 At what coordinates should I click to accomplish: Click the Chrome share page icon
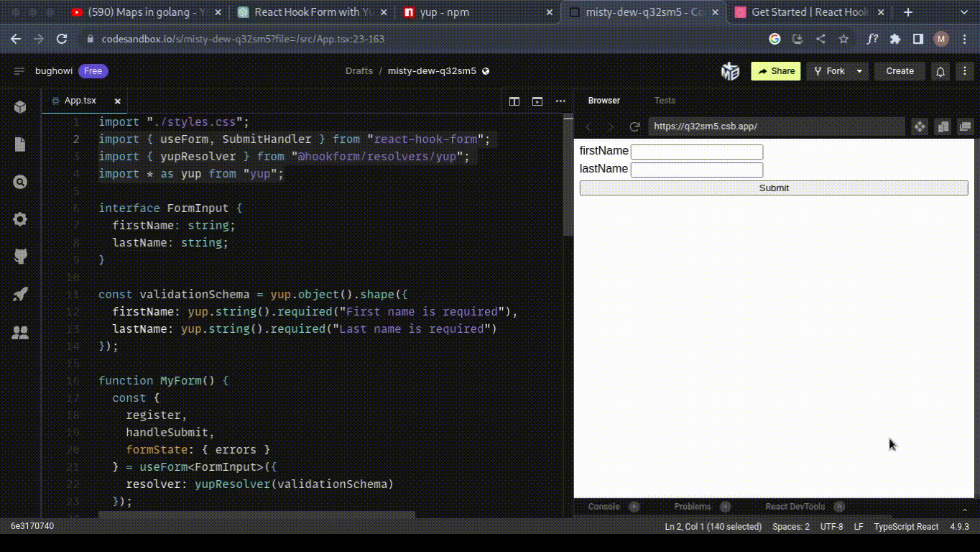tap(820, 40)
